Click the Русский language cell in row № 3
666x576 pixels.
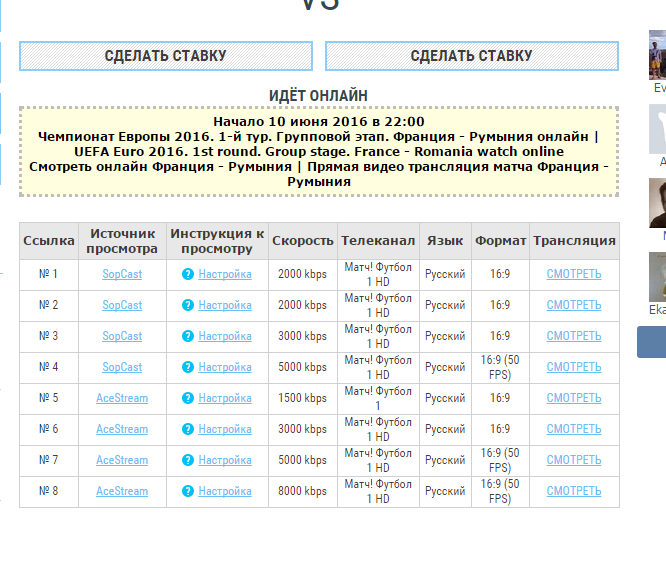point(445,336)
